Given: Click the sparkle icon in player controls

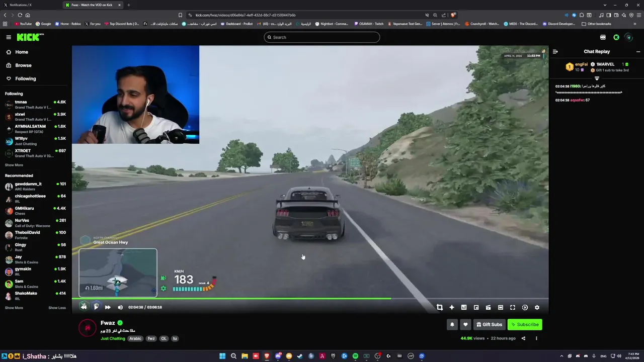Looking at the screenshot, I should point(452,307).
